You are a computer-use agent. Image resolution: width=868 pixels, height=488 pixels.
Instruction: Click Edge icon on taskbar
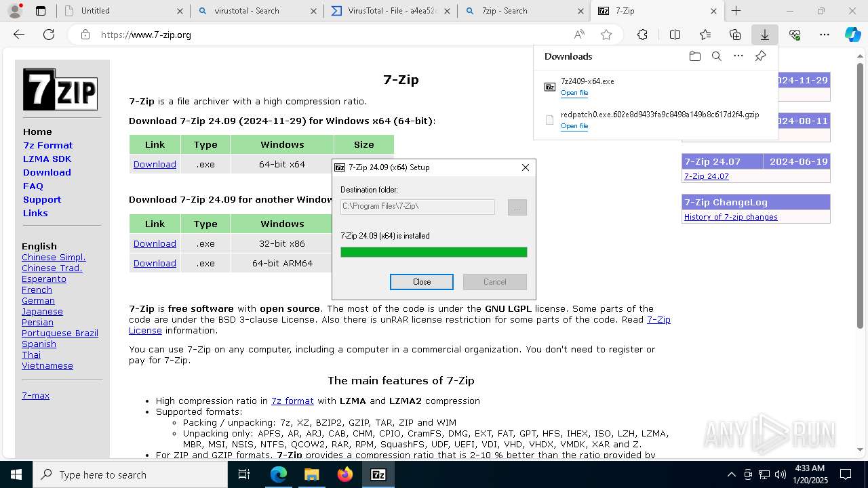(x=279, y=474)
